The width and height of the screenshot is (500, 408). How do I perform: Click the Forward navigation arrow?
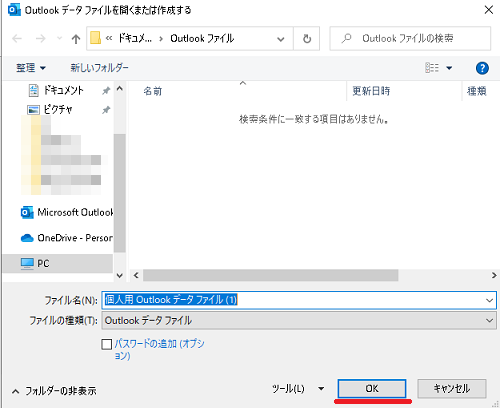[41, 39]
